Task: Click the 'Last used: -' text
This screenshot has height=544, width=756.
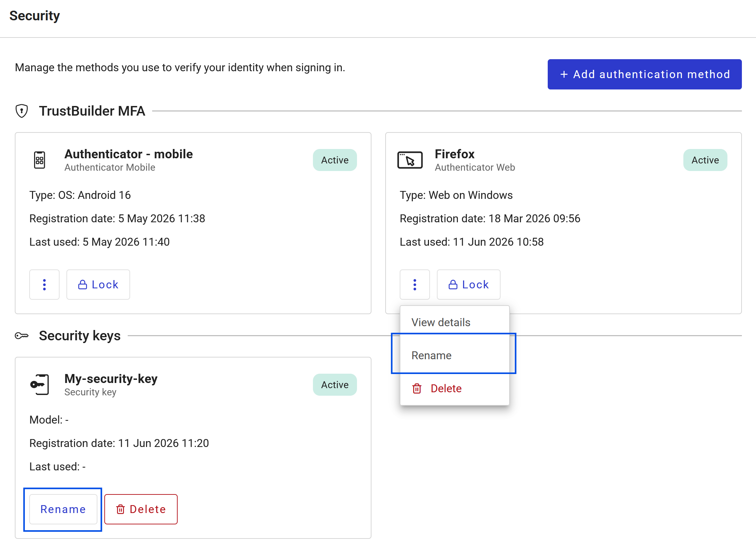Action: coord(57,467)
